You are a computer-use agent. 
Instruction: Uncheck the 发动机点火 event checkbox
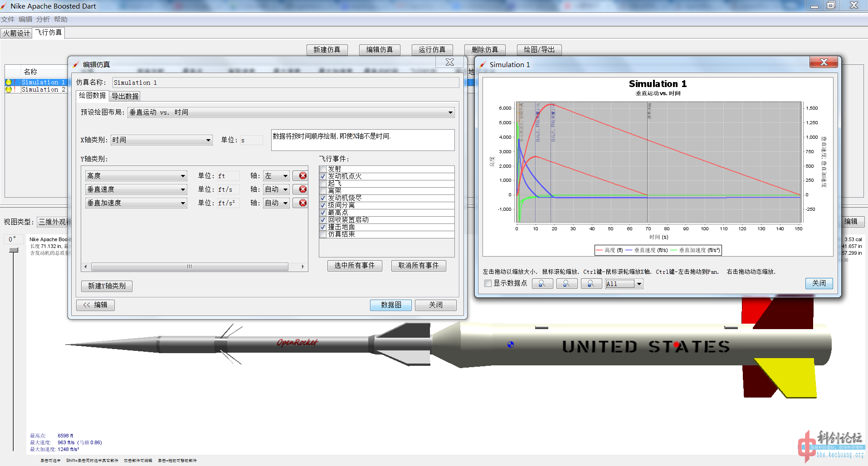323,176
